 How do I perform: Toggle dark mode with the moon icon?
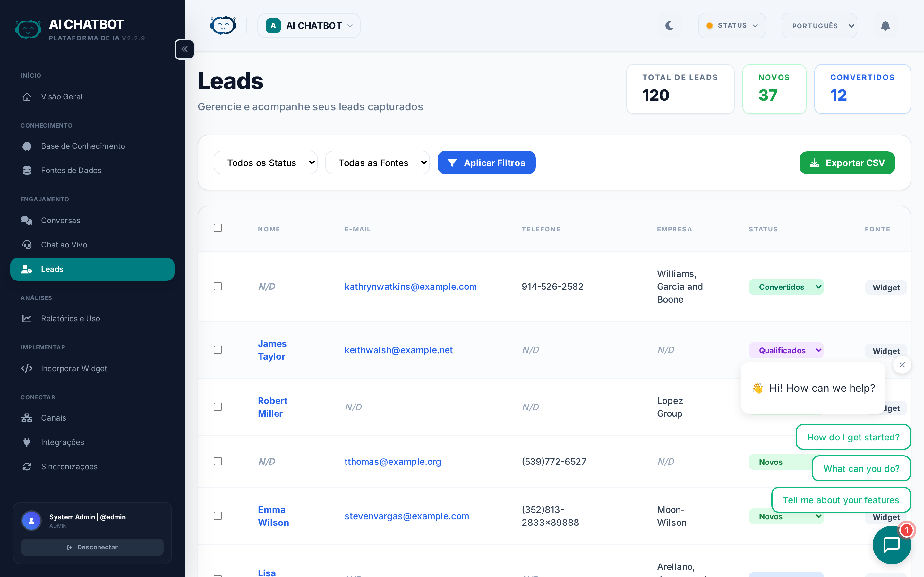tap(669, 26)
